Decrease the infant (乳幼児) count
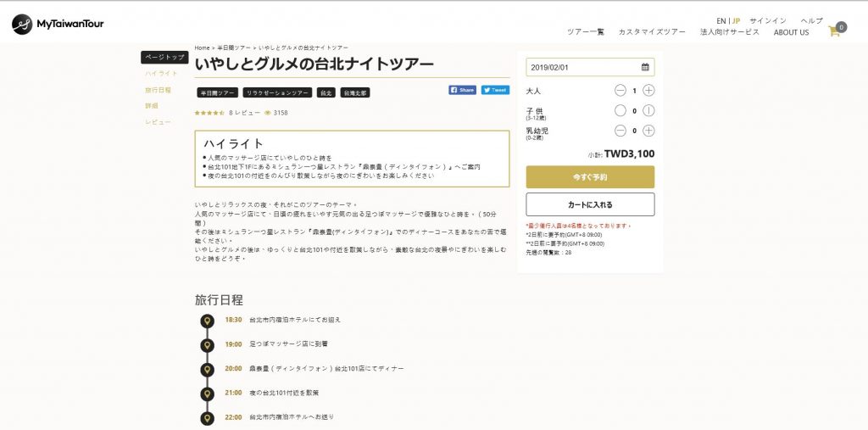This screenshot has height=430, width=868. [x=620, y=131]
